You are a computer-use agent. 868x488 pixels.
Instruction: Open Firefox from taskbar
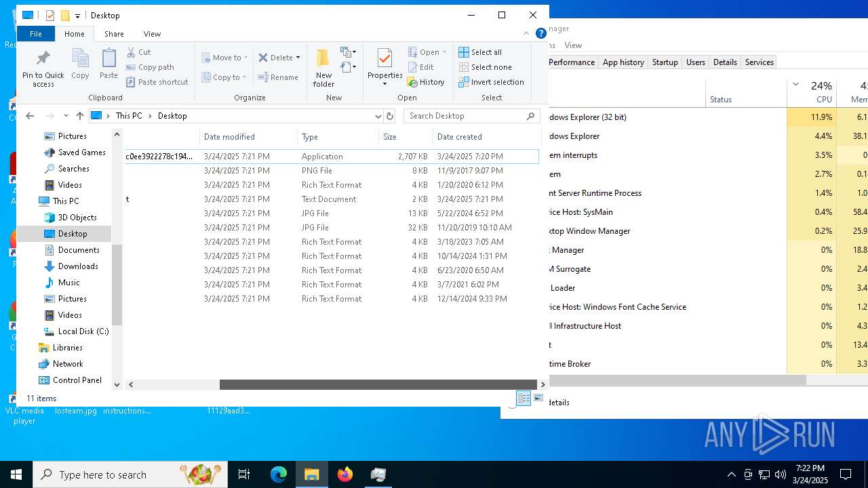(x=345, y=474)
